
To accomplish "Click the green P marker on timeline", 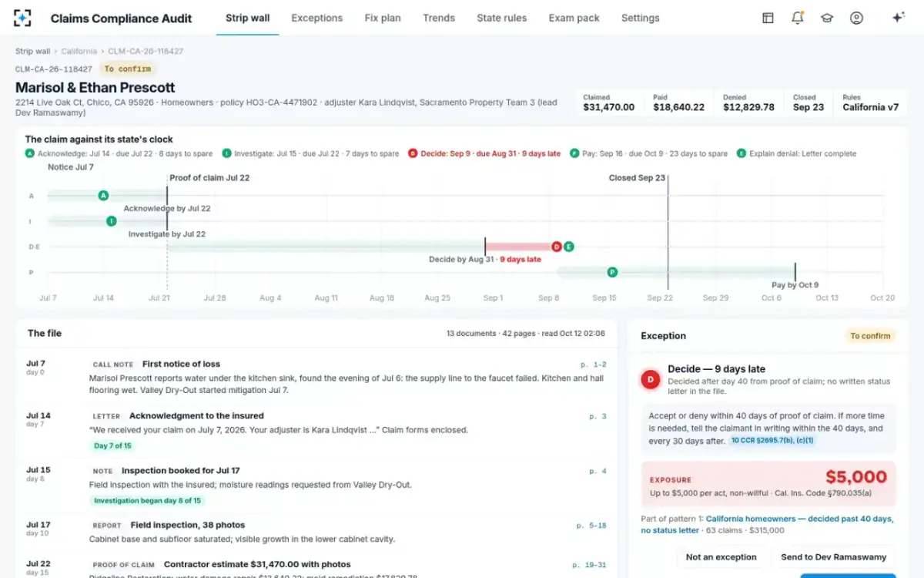I will pos(612,272).
